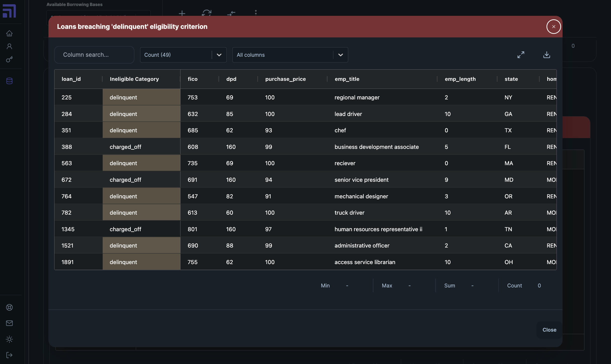Dismiss dialog with the X circle button
Viewport: 611px width, 364px height.
(554, 27)
